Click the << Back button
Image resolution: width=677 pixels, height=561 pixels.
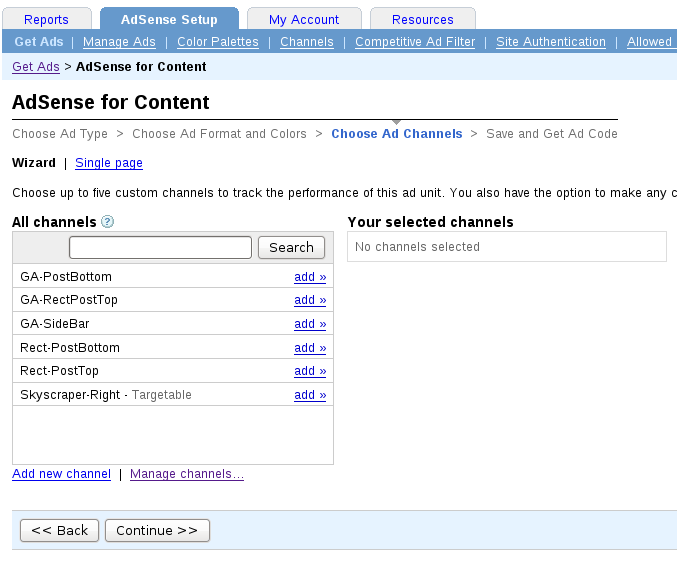pyautogui.click(x=60, y=530)
